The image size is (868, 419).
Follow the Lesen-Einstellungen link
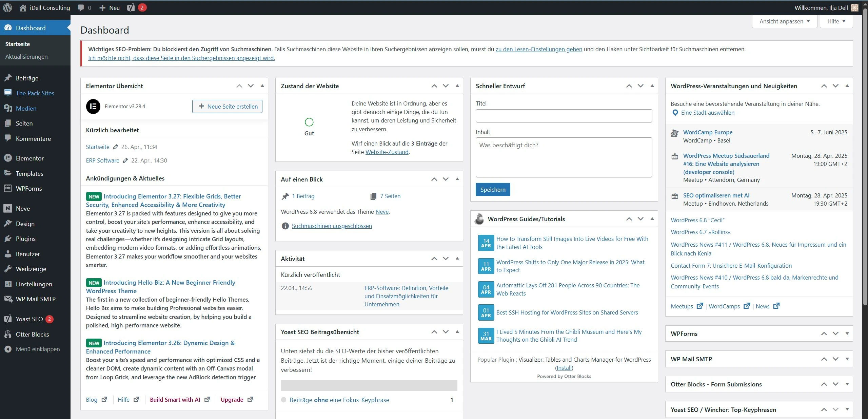(539, 49)
